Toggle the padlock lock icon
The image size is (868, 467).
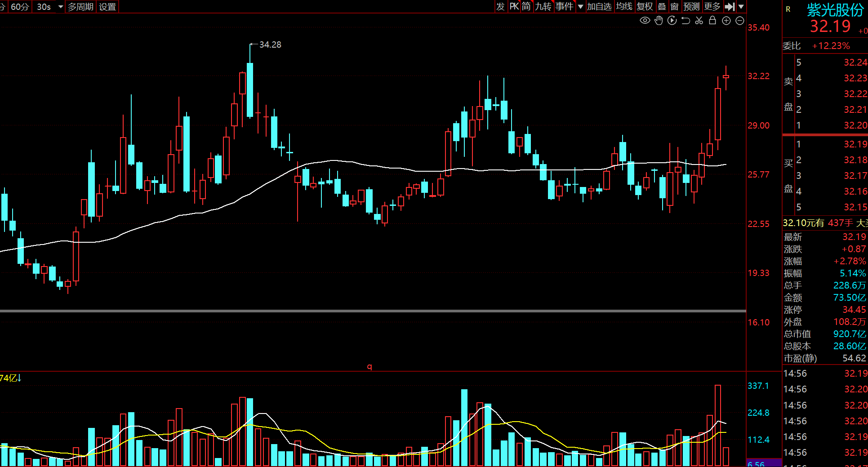[712, 20]
